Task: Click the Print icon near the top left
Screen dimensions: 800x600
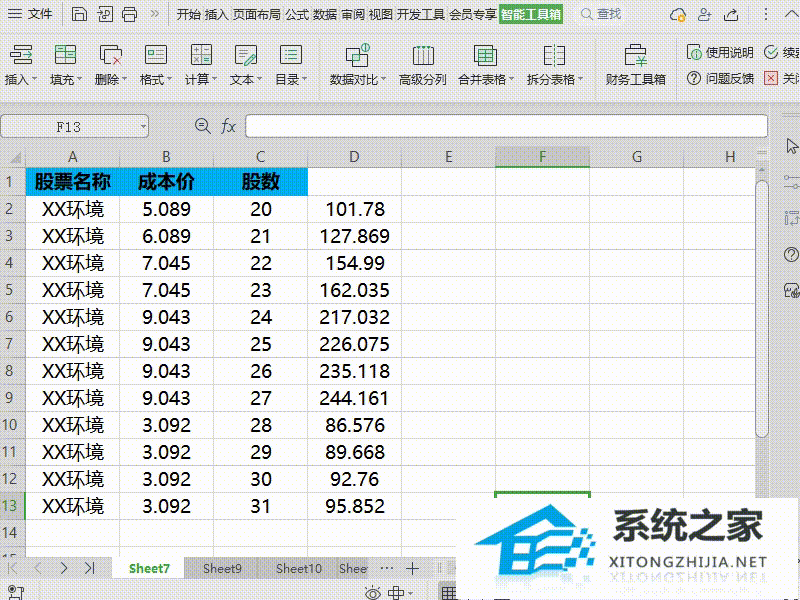Action: [x=129, y=15]
